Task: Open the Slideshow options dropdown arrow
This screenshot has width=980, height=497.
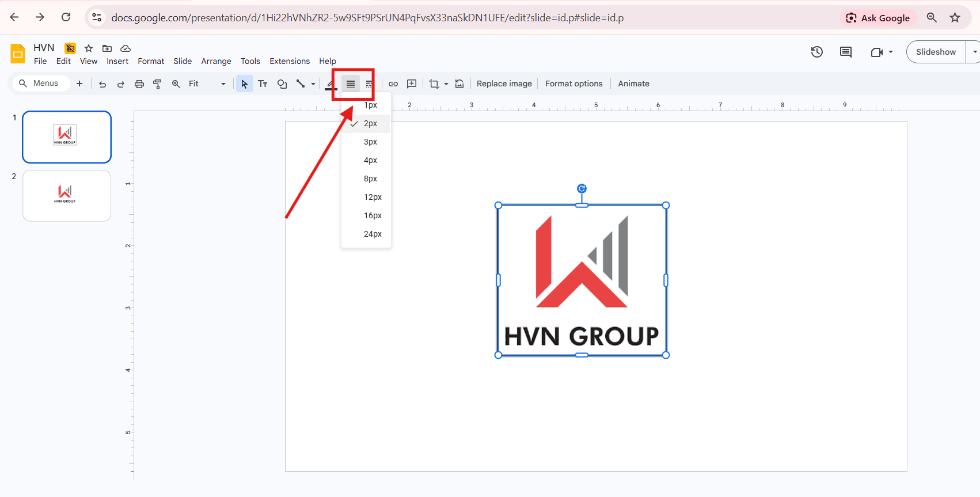Action: click(x=974, y=52)
